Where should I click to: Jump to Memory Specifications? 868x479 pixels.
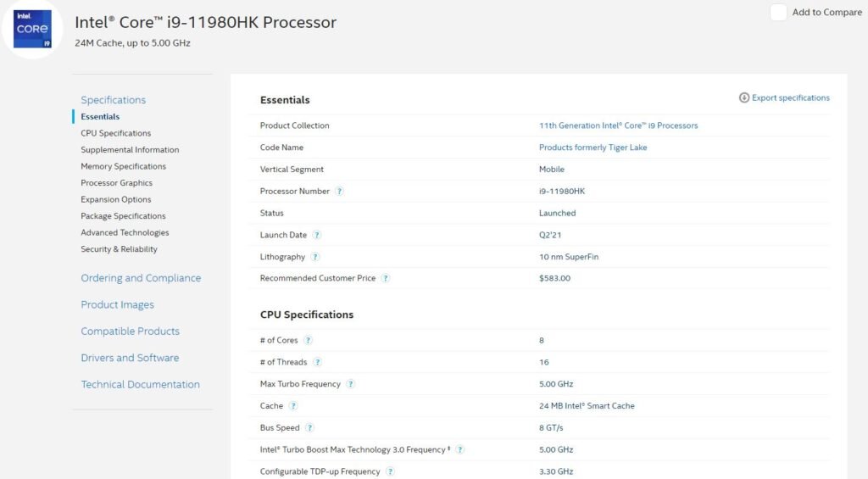[x=124, y=166]
